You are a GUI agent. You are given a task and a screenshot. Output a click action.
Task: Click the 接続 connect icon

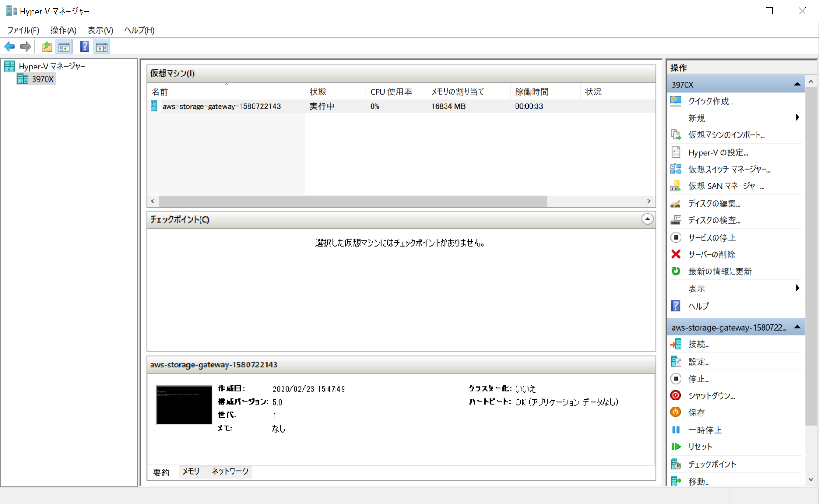(x=676, y=344)
